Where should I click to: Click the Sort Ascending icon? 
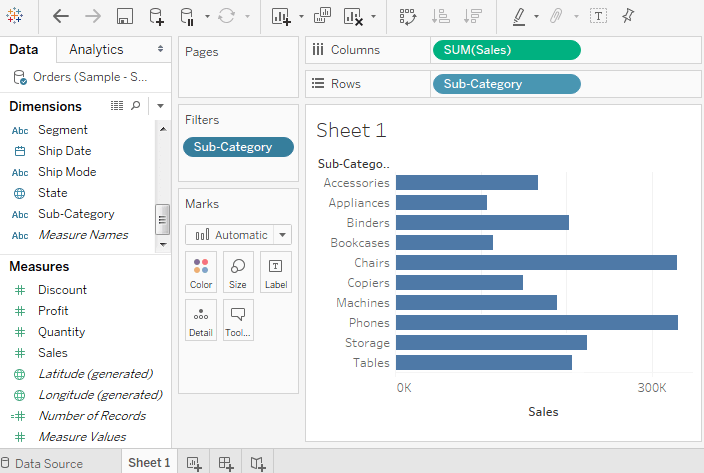pos(440,17)
